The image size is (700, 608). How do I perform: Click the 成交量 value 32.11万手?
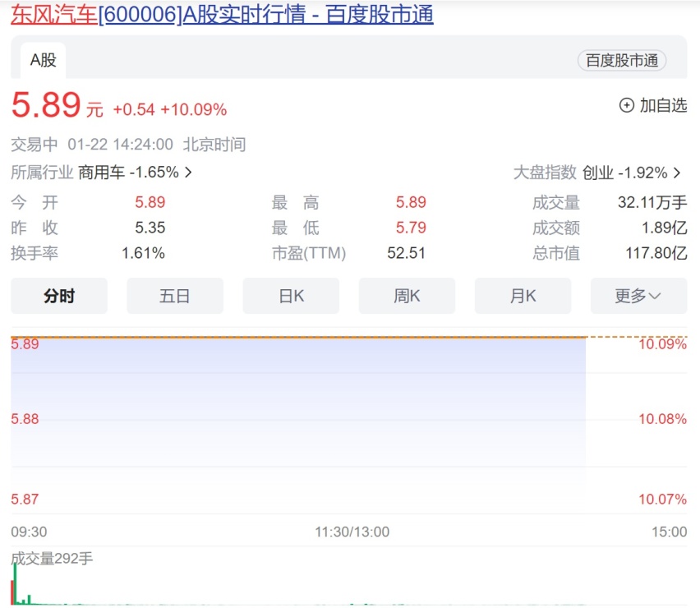pos(652,203)
